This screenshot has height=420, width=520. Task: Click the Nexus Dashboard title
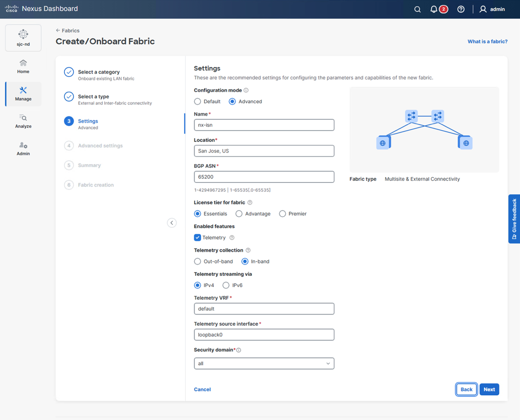point(50,9)
